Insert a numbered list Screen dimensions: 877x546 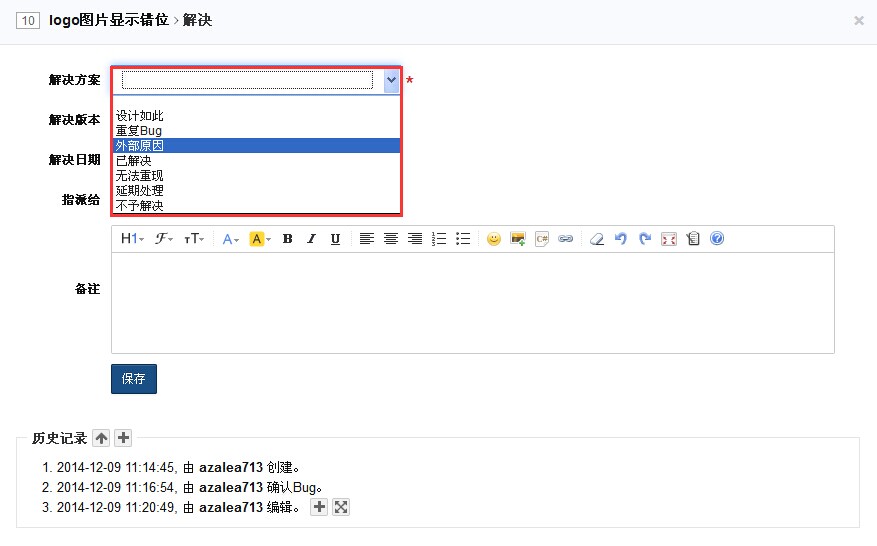point(439,239)
